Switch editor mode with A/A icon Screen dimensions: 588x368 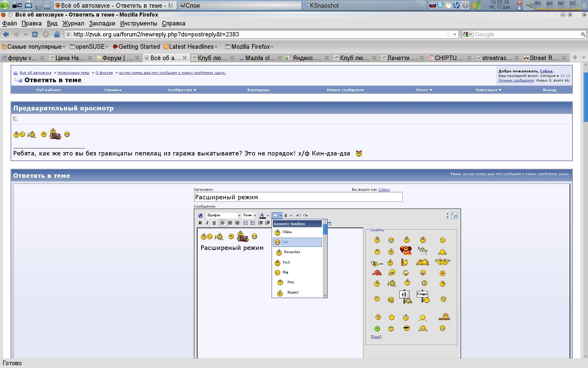[454, 216]
